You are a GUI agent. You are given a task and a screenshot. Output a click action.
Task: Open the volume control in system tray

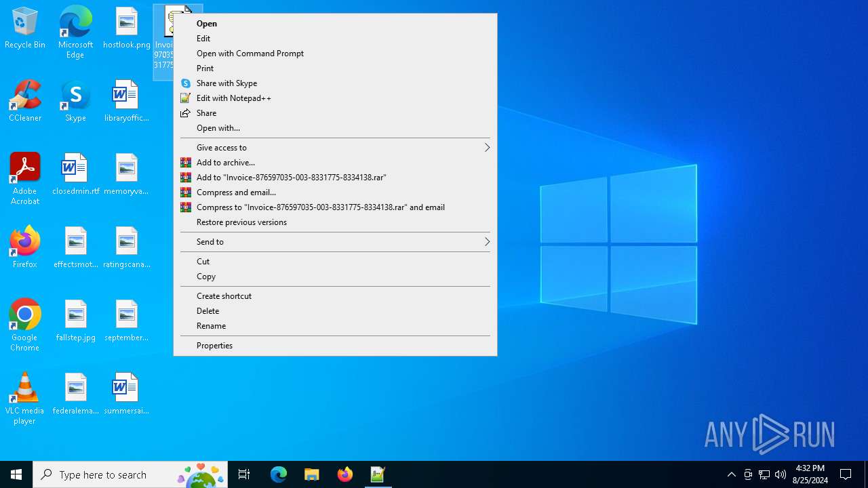(781, 474)
